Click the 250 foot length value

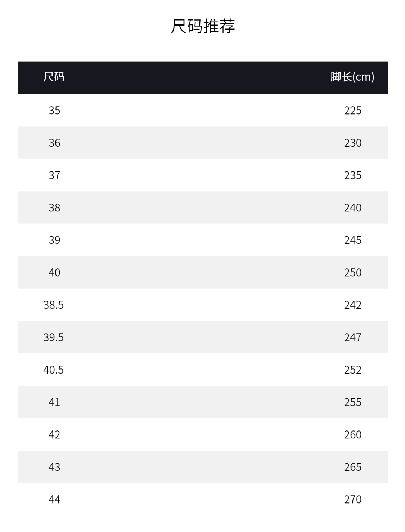[352, 272]
